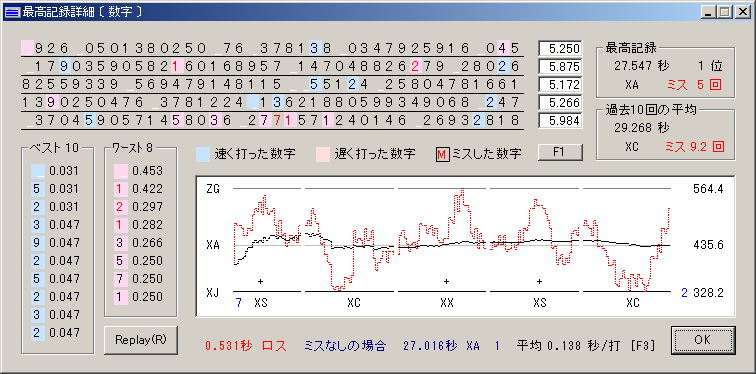Click the 過去10回の平均 group title
This screenshot has width=756, height=374.
click(651, 110)
